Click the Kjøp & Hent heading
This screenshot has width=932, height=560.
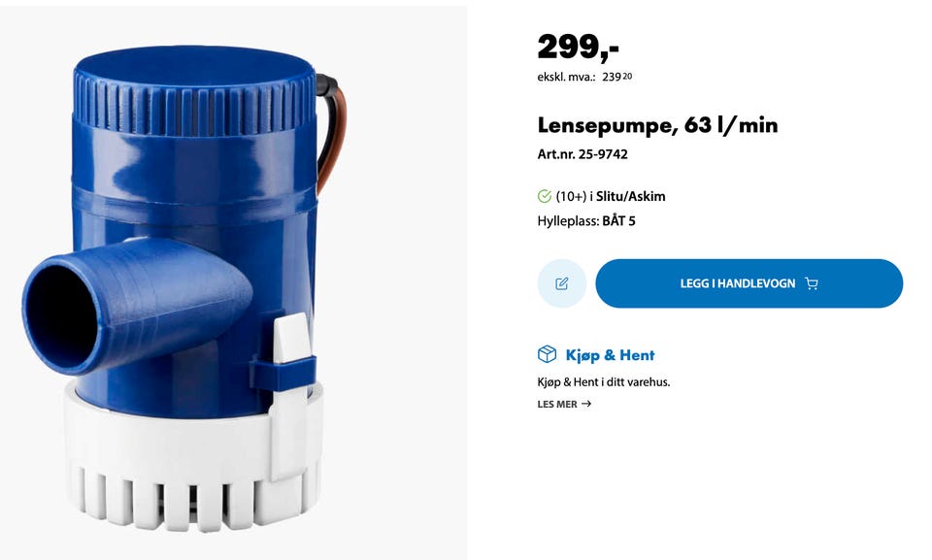(610, 355)
